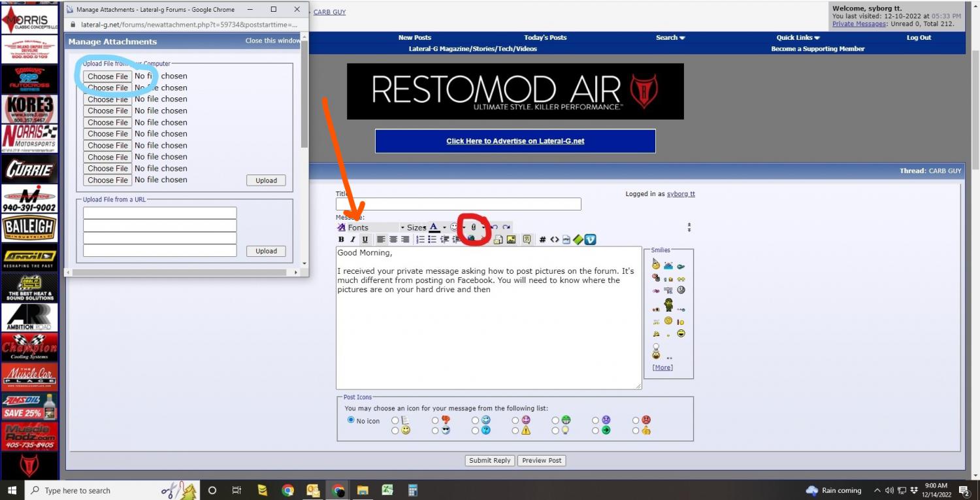Select the red angry face post icon radio
The width and height of the screenshot is (980, 500).
coord(636,420)
